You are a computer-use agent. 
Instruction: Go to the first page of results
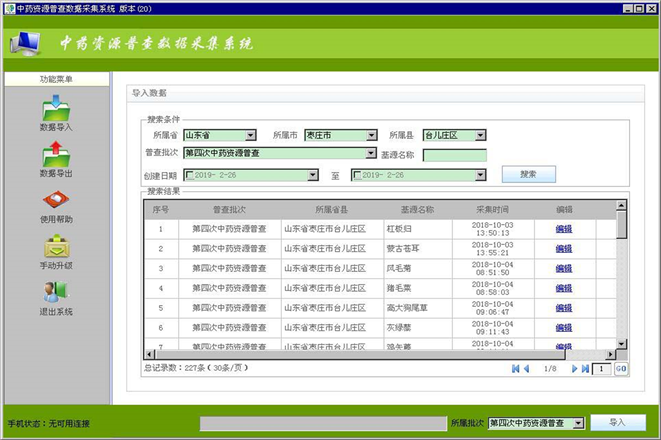(515, 369)
